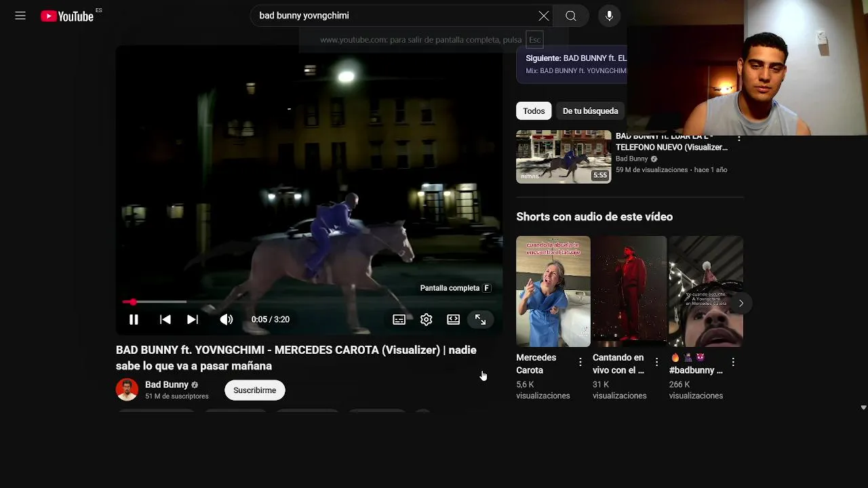Open the #badbunny short thumbnail
This screenshot has height=488, width=868.
pyautogui.click(x=706, y=291)
